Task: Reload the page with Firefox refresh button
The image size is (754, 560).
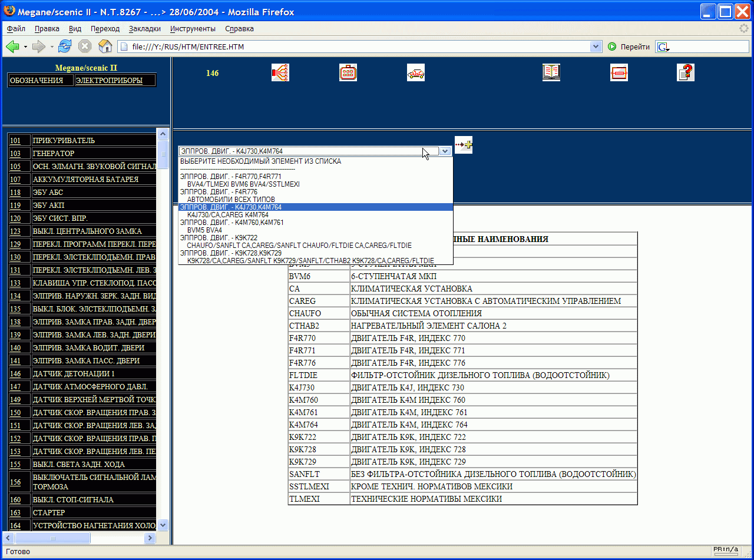Action: click(x=65, y=47)
